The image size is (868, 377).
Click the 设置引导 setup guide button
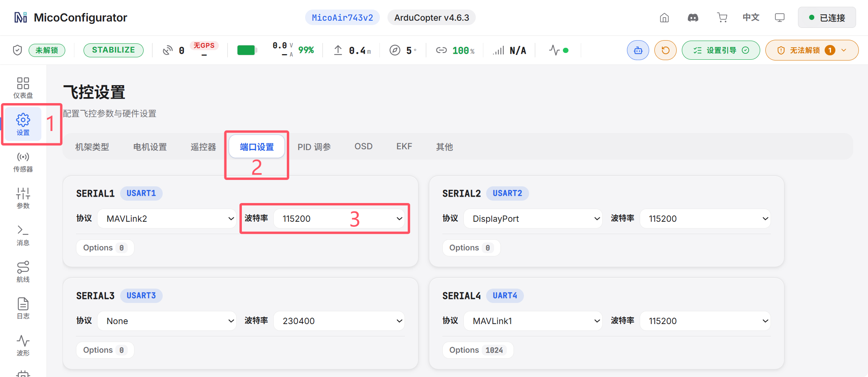pyautogui.click(x=721, y=50)
